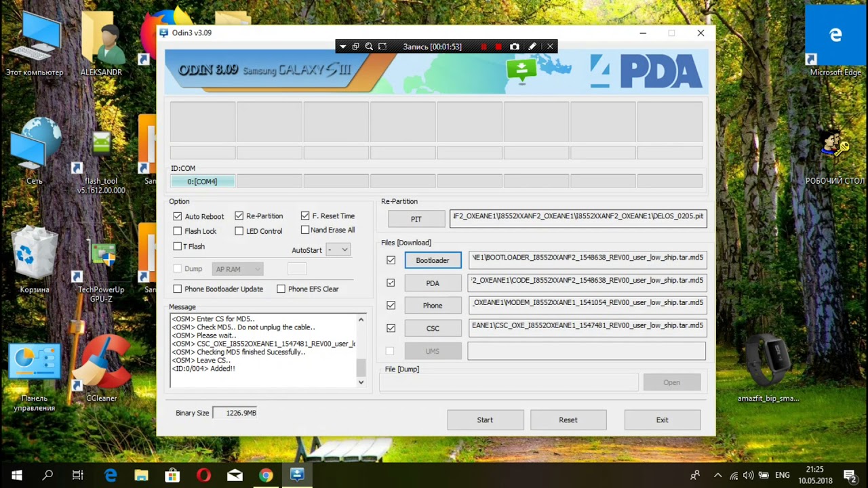868x488 pixels.
Task: Pause the screen recording
Action: pyautogui.click(x=484, y=47)
